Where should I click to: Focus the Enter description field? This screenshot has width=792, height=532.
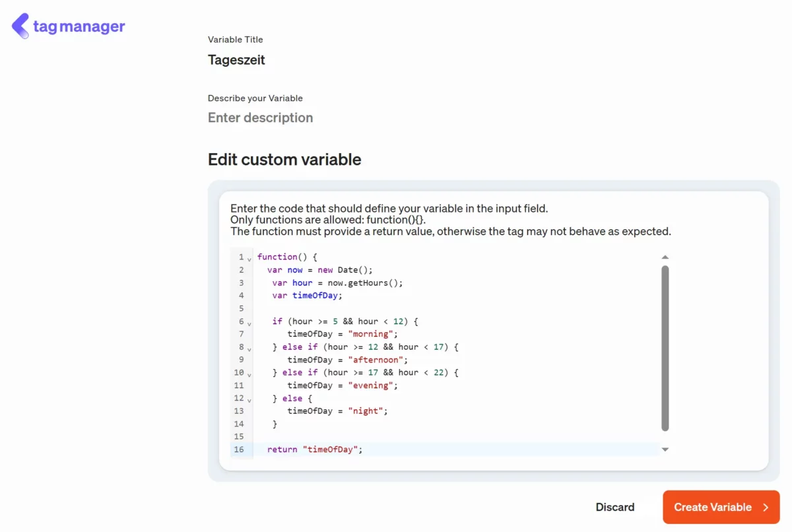pos(260,117)
